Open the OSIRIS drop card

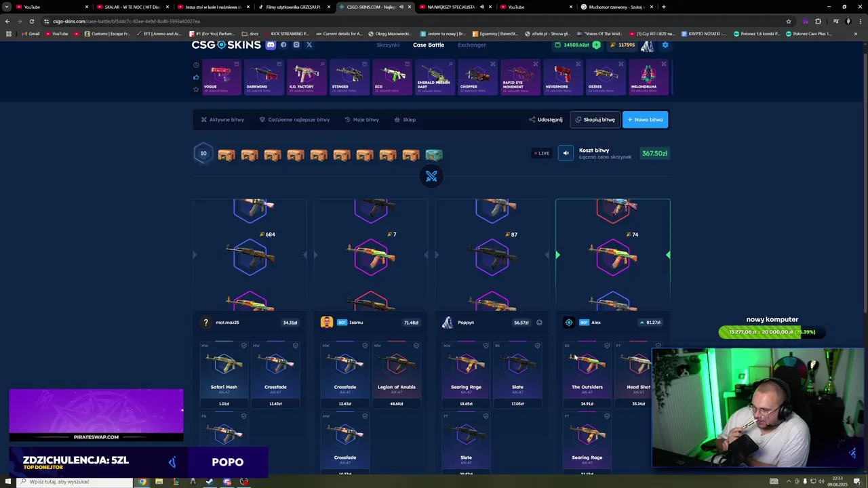[606, 77]
